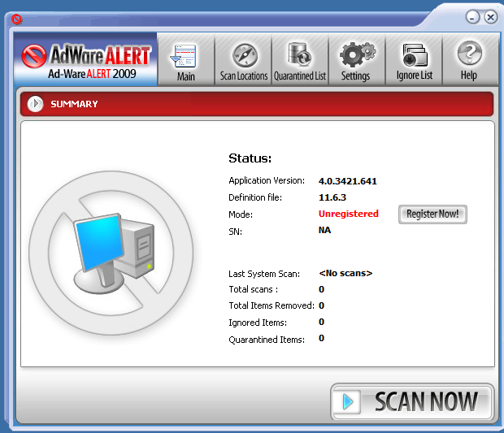Screen dimensions: 504x433
Task: Click the Register Now! button
Action: click(x=432, y=214)
